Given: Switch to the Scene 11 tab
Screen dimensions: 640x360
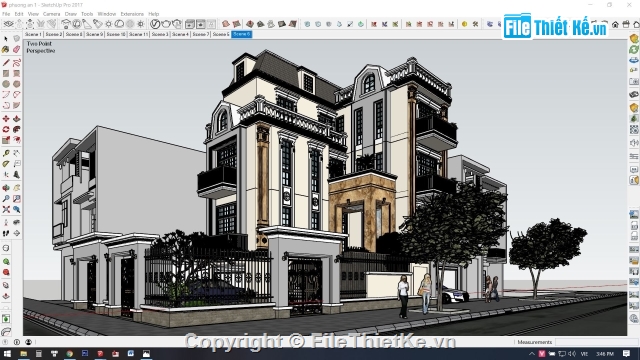Looking at the screenshot, I should coord(138,34).
